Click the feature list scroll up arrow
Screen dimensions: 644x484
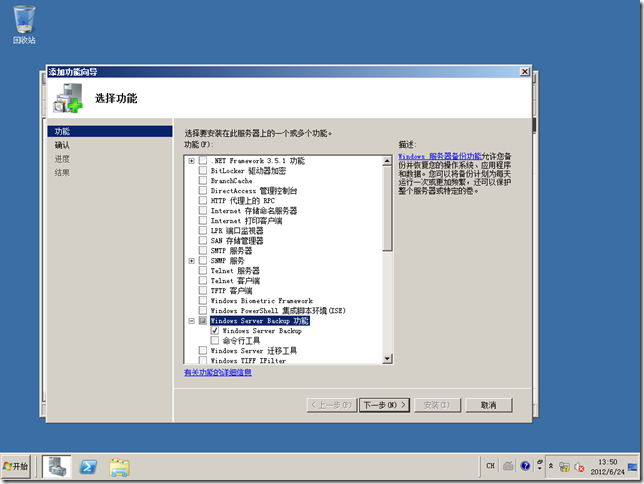tap(387, 161)
